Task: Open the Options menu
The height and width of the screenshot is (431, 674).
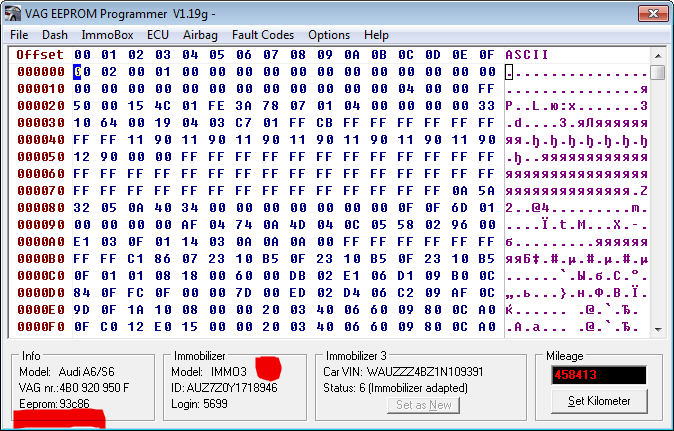Action: coord(329,34)
